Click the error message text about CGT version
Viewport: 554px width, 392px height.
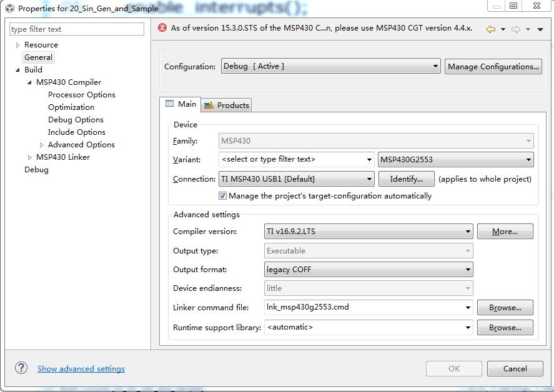[x=322, y=28]
